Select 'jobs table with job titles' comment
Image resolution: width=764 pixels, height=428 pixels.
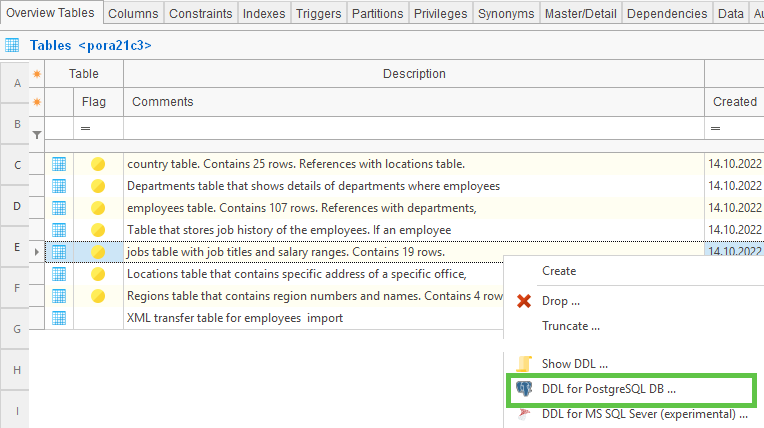(x=286, y=252)
